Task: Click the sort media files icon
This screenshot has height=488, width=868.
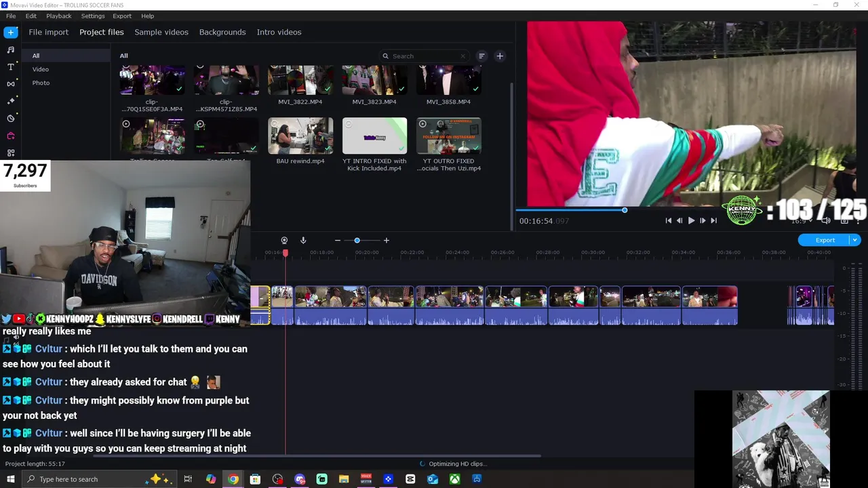Action: pyautogui.click(x=481, y=56)
